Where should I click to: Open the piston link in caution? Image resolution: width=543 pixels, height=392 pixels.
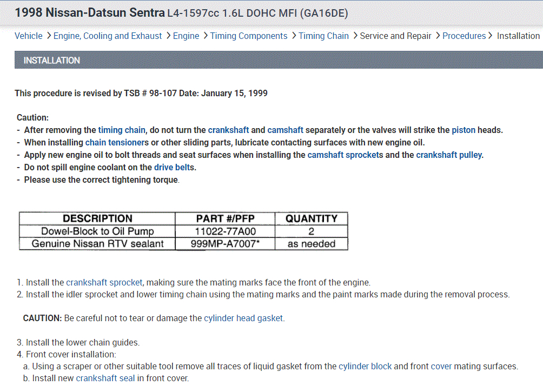click(x=463, y=130)
